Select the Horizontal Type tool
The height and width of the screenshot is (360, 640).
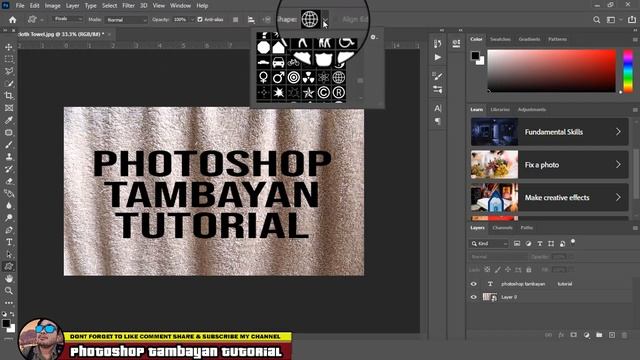pyautogui.click(x=9, y=242)
